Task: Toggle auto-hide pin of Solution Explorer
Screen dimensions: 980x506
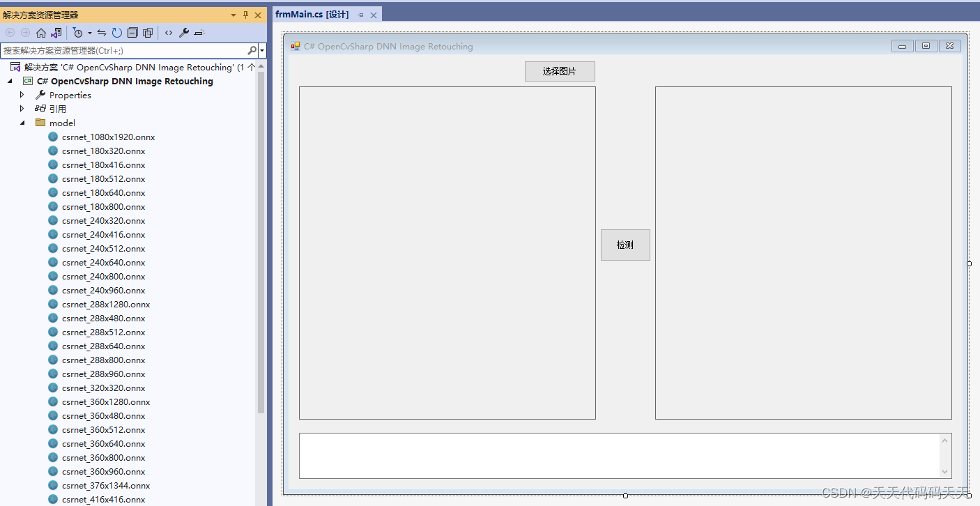Action: click(245, 15)
